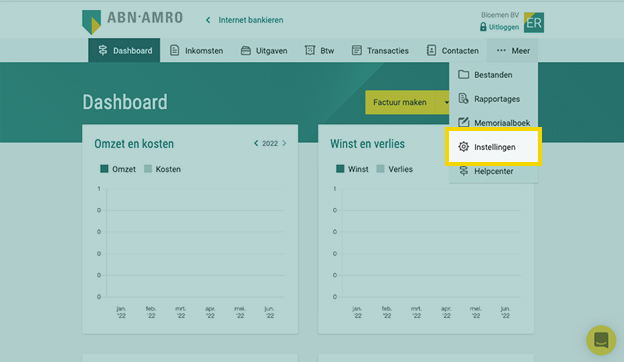Click the 2022 year label
This screenshot has height=362, width=624.
(270, 144)
